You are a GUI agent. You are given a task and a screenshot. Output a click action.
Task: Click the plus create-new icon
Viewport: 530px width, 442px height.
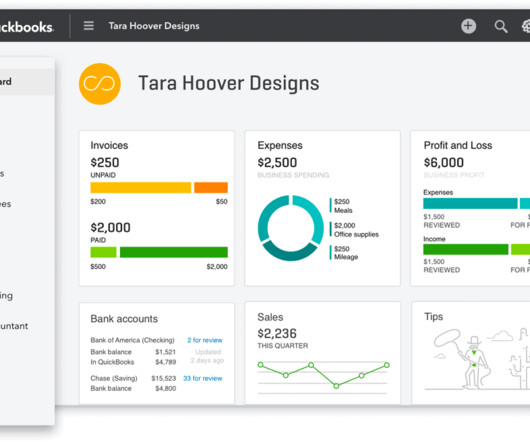click(468, 26)
